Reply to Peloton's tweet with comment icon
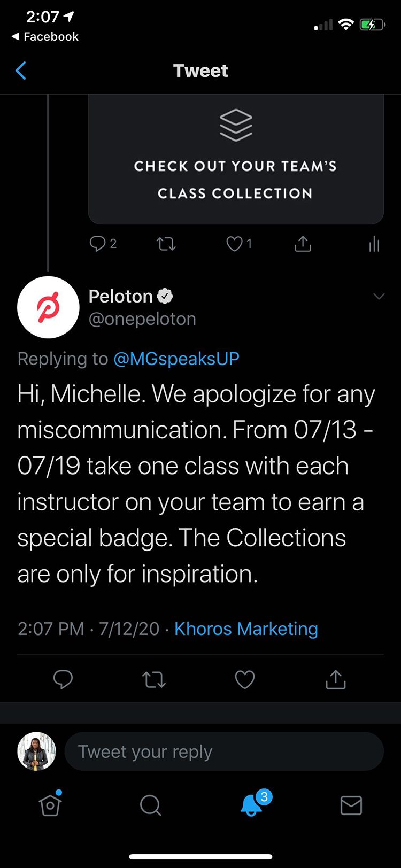401x868 pixels. [x=63, y=679]
